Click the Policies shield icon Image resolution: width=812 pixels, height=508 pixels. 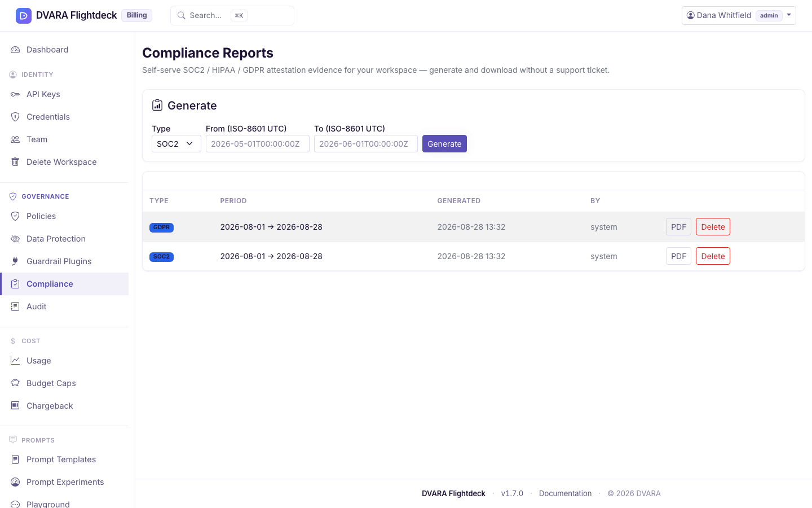pos(15,216)
